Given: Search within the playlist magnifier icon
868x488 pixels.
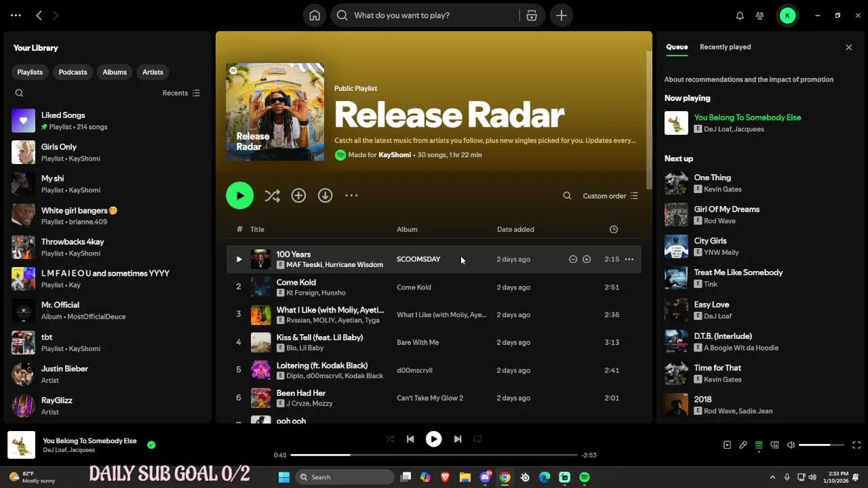Looking at the screenshot, I should click(567, 196).
